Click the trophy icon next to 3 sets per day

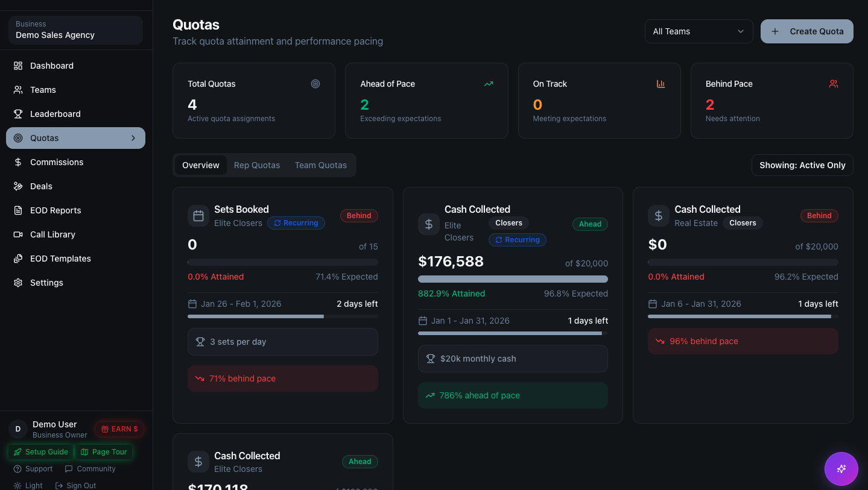[200, 342]
